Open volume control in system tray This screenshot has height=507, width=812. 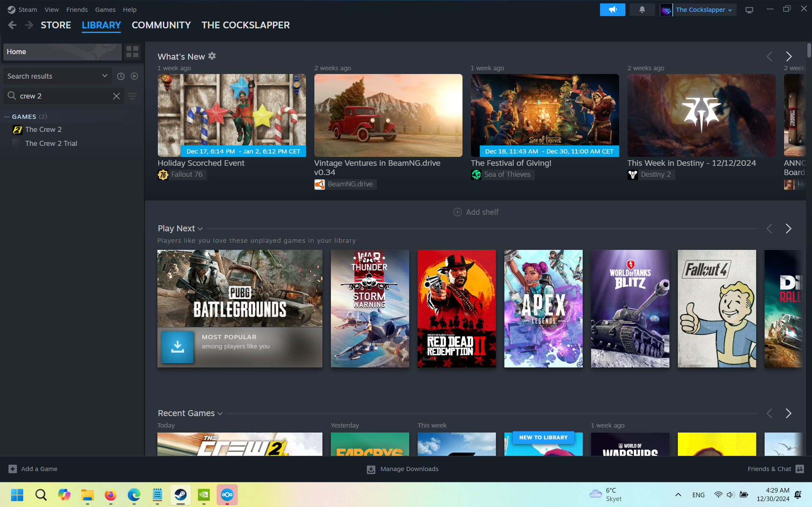[x=731, y=495]
